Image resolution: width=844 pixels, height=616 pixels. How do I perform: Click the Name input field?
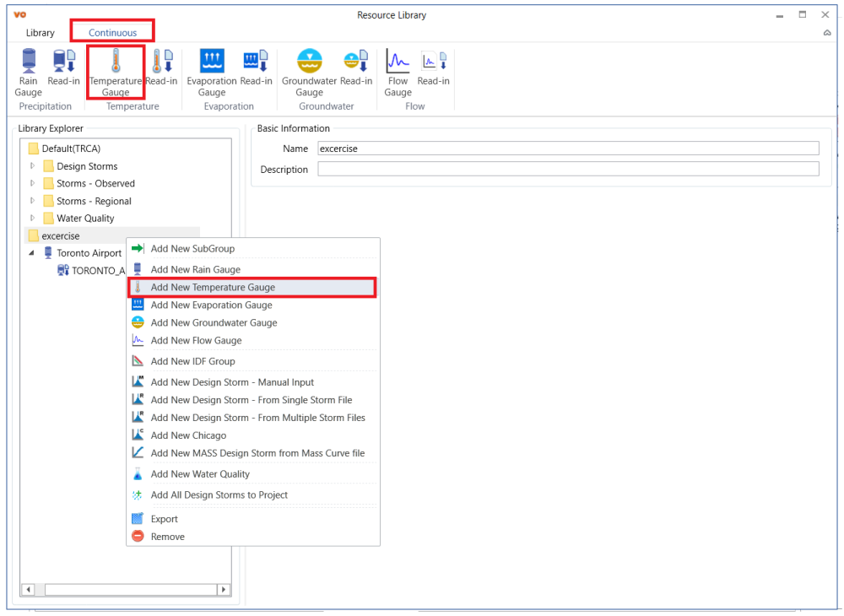click(x=568, y=149)
